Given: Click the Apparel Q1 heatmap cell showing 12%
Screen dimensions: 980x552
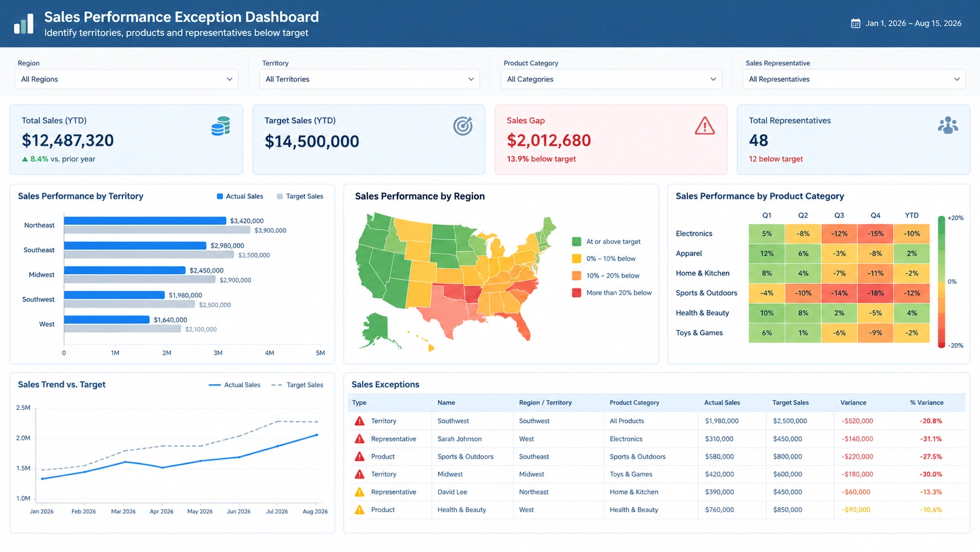Looking at the screenshot, I should 767,253.
